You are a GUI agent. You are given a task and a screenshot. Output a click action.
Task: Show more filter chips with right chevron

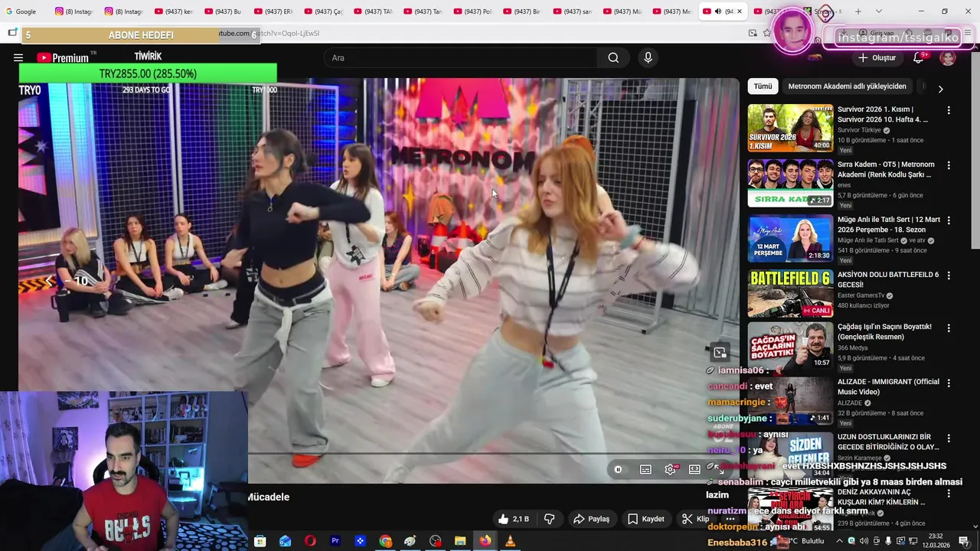940,89
